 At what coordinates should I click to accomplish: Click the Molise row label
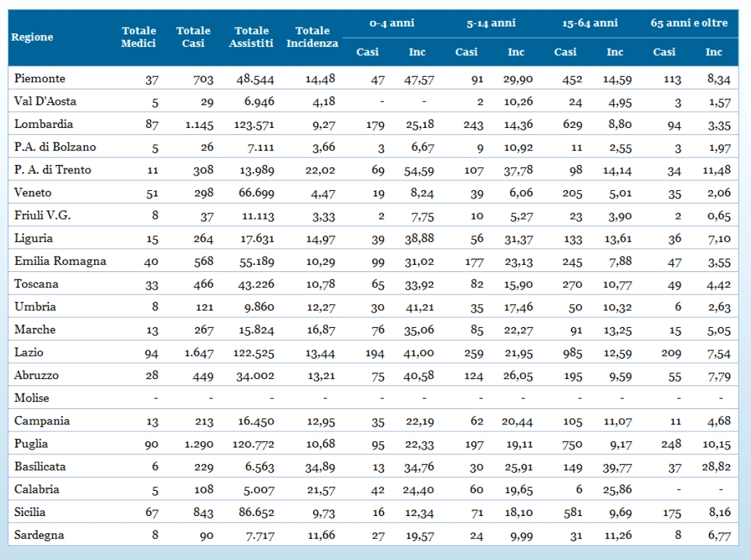pos(31,398)
